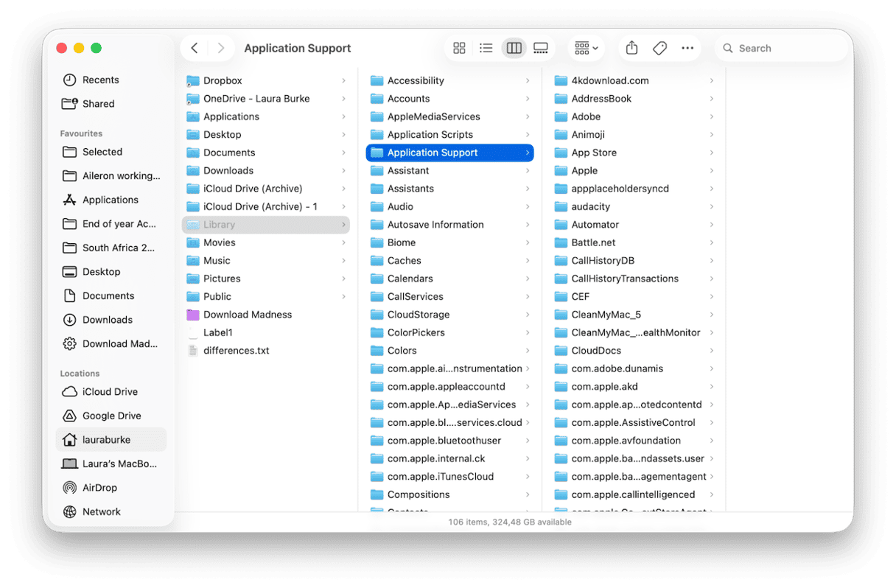This screenshot has height=588, width=896.
Task: Open the More options ellipsis in the toolbar
Action: tap(687, 47)
